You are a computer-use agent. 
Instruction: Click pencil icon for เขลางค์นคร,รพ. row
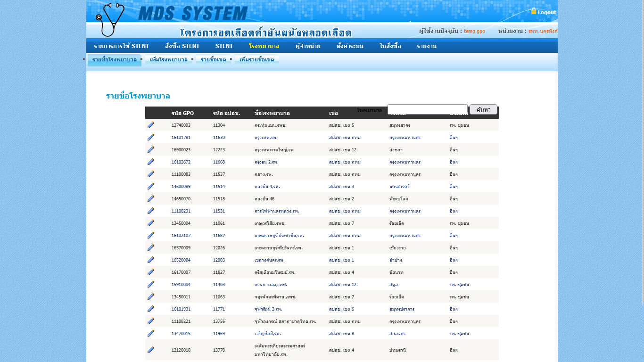(151, 260)
